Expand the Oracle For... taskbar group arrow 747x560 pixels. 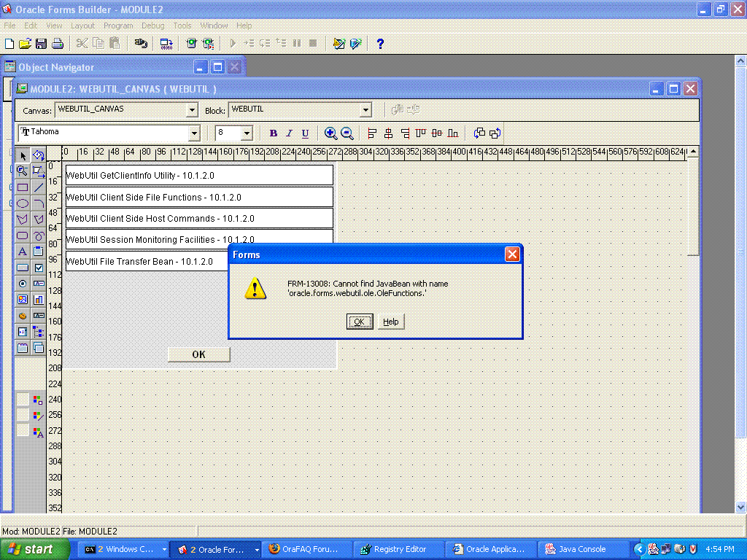[258, 550]
